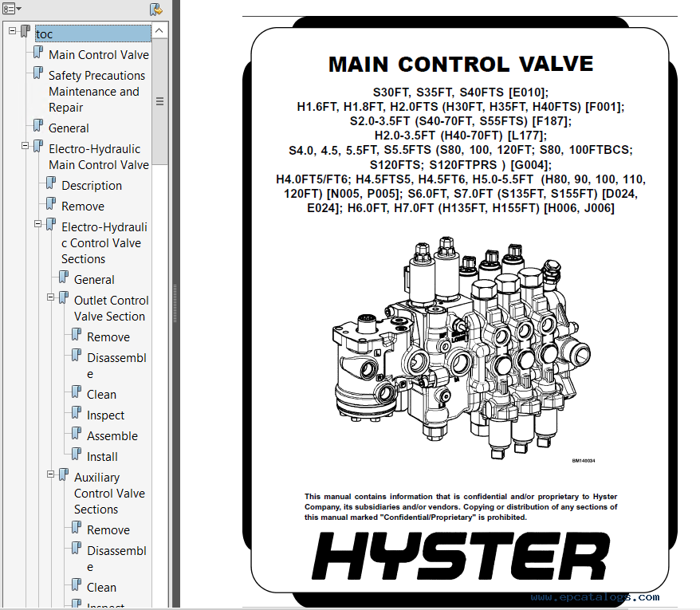
Task: Click the 'BM140034' figure number
Action: [x=584, y=460]
